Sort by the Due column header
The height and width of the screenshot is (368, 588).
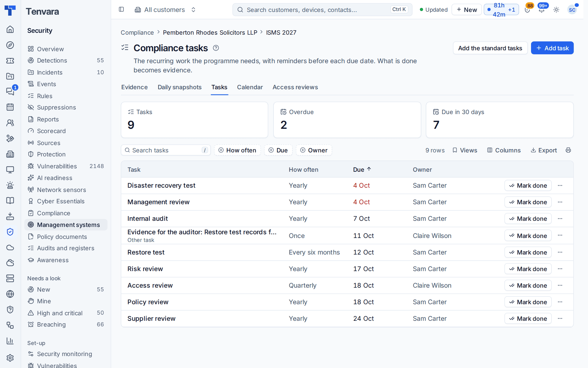[362, 170]
